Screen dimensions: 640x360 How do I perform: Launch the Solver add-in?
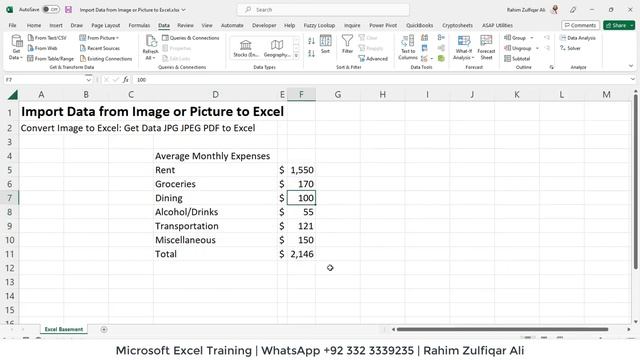pyautogui.click(x=570, y=48)
